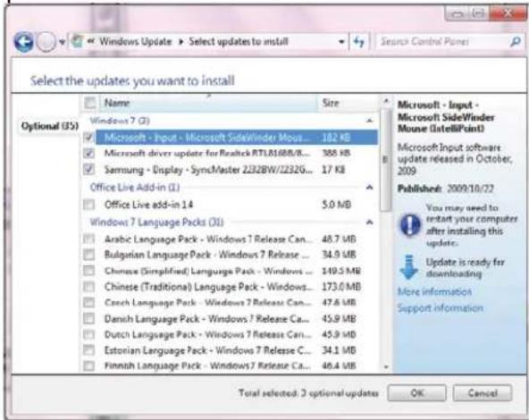Click the update list scroll up arrow
529x420 pixels.
click(x=386, y=100)
